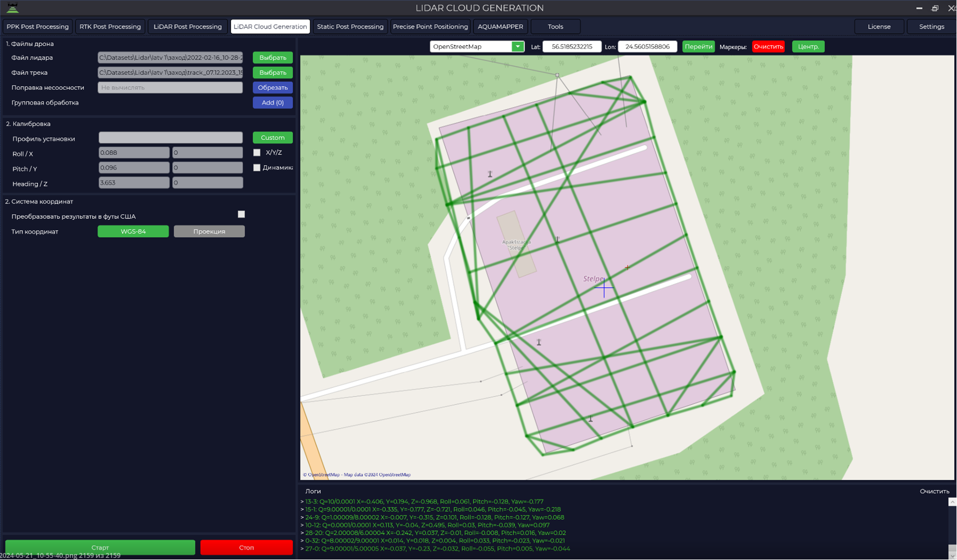Click the app logo icon in title bar
This screenshot has height=560, width=957.
pyautogui.click(x=12, y=8)
